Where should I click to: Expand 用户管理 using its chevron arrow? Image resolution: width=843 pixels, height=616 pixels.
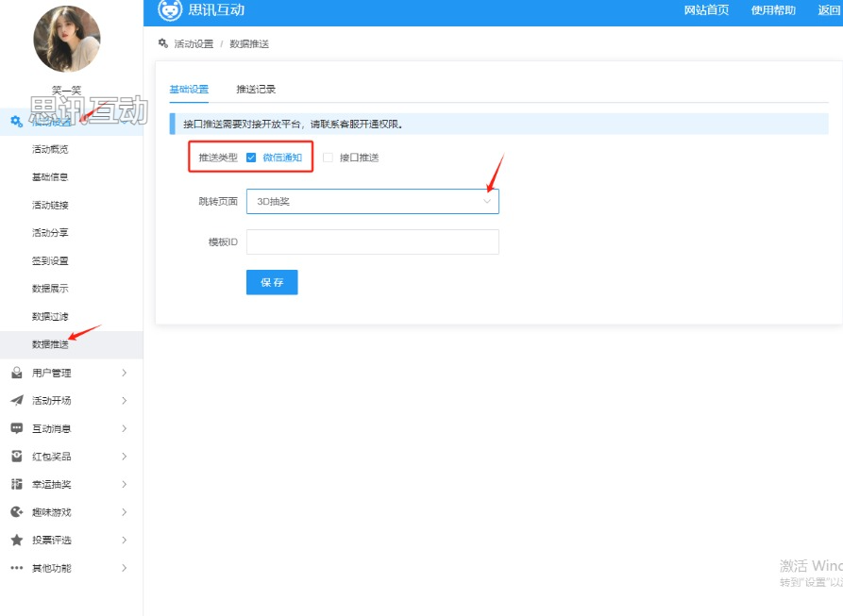pos(124,373)
